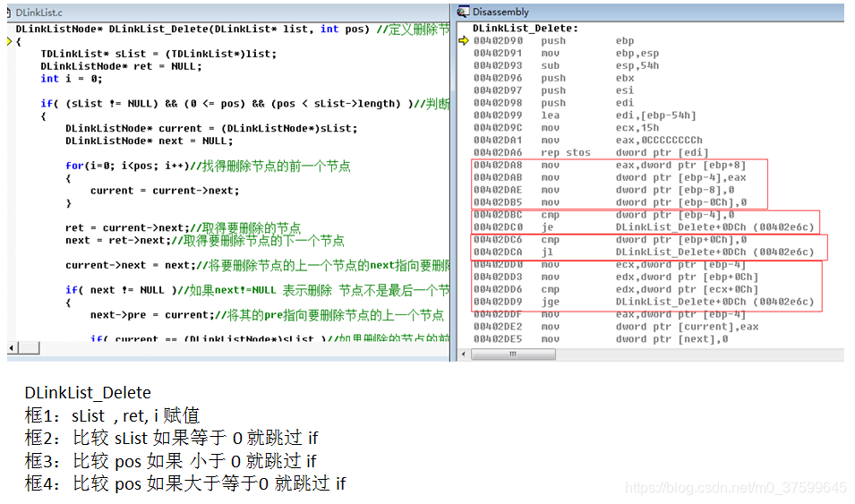Click the 'DLinkListNode* current' declaration line

[x=211, y=129]
